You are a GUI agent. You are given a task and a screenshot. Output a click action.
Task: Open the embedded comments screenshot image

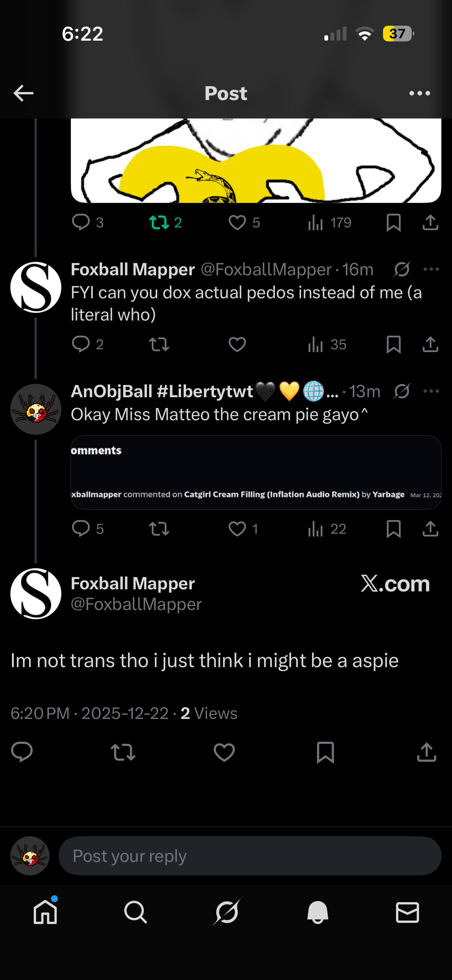(256, 472)
